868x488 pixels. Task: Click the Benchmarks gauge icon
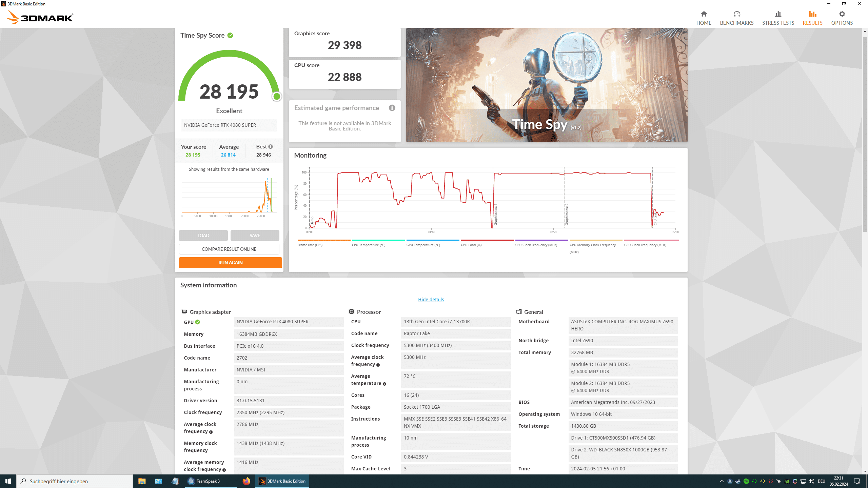(737, 14)
